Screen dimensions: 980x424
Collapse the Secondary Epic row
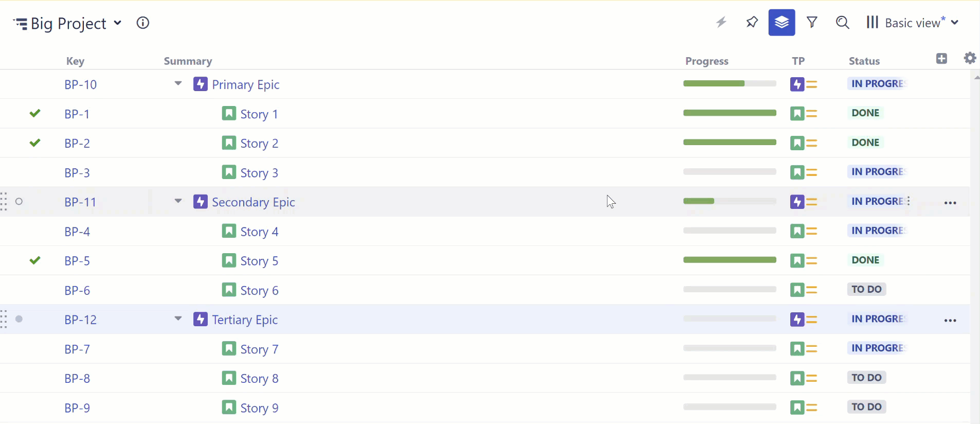(x=178, y=201)
